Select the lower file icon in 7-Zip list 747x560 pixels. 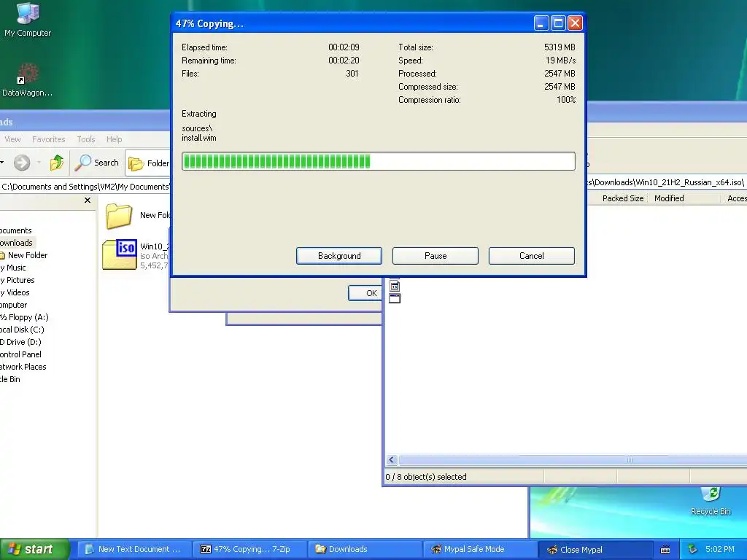[x=395, y=298]
